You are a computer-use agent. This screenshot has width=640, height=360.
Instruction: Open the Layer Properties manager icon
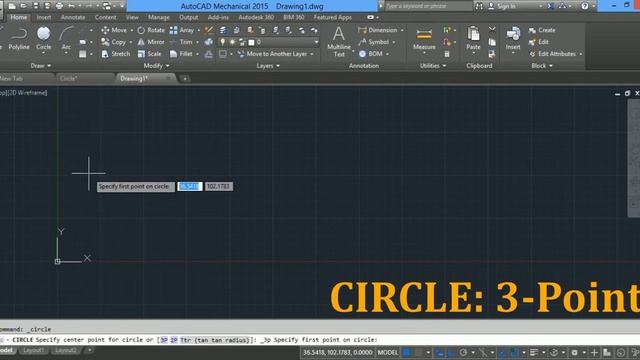[222, 30]
